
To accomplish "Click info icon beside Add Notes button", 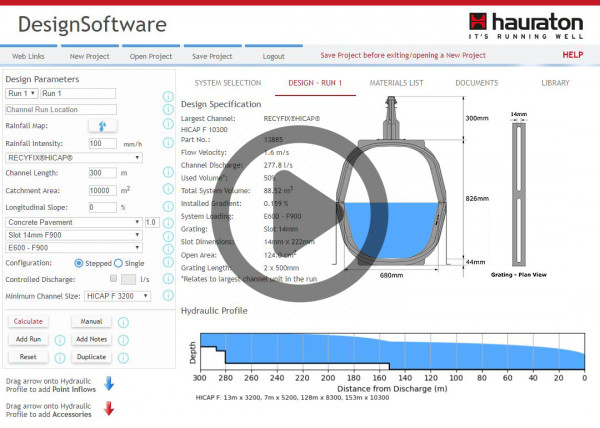I will [123, 340].
